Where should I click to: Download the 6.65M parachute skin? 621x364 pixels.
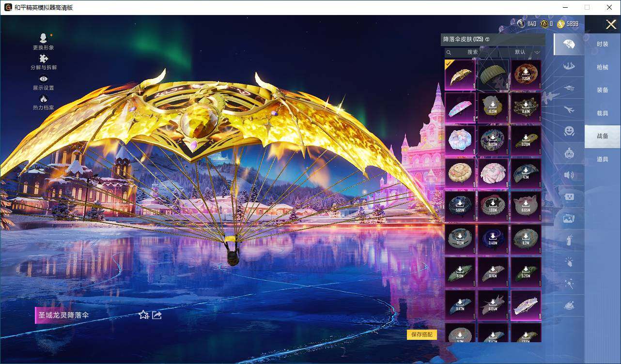point(526,207)
